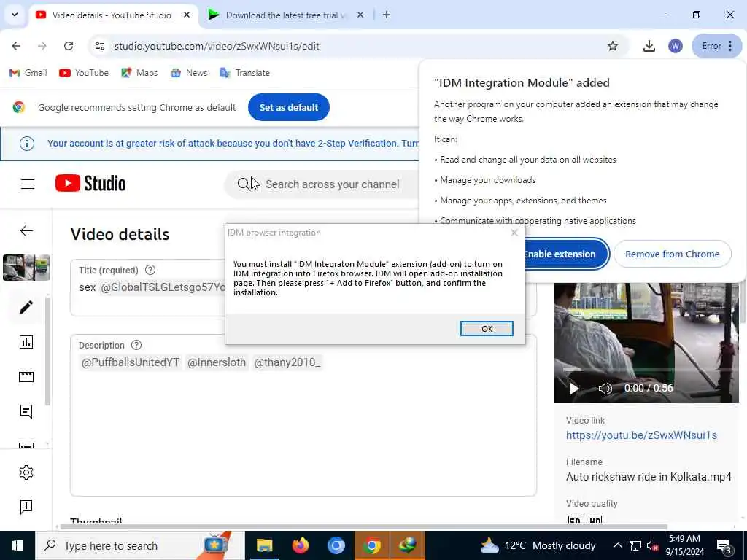Image resolution: width=747 pixels, height=560 pixels.
Task: Mute the video preview volume
Action: coord(605,388)
